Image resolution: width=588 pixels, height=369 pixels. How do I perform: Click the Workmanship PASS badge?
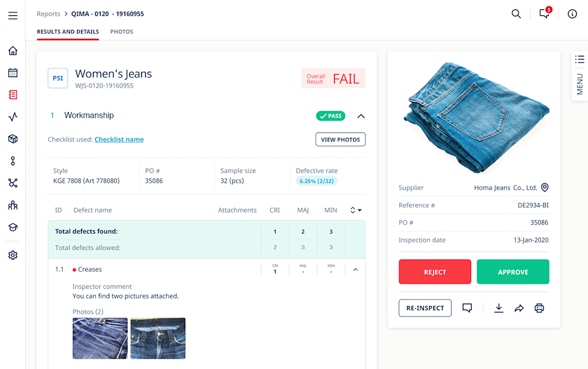(x=330, y=116)
